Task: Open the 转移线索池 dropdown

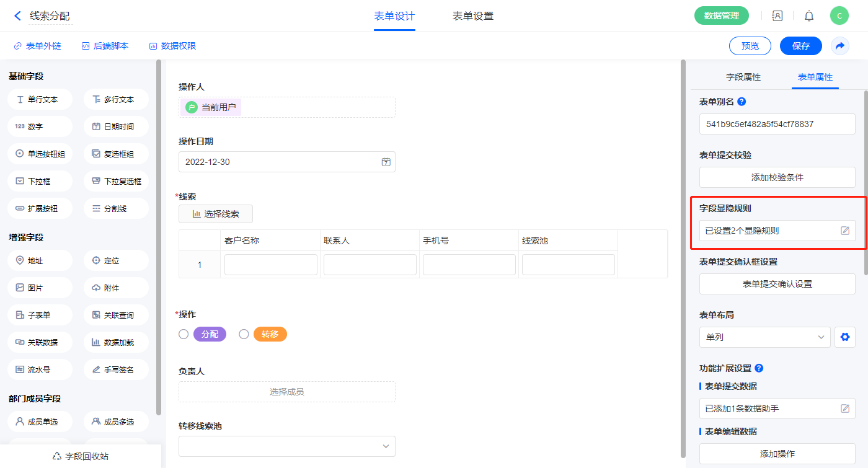Action: click(x=286, y=446)
